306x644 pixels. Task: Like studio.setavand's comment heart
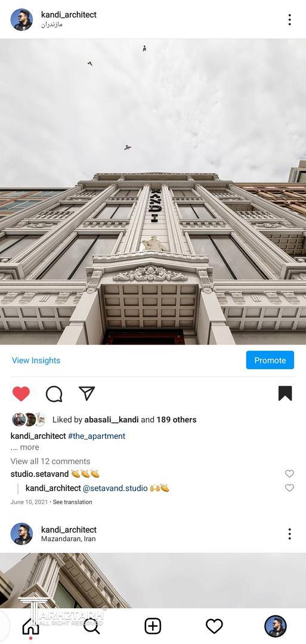[x=289, y=473]
